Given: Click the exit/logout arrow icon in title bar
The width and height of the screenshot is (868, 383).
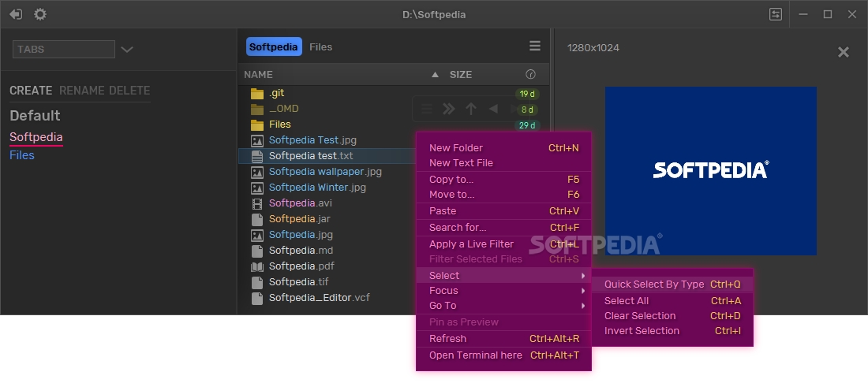Looking at the screenshot, I should 16,14.
